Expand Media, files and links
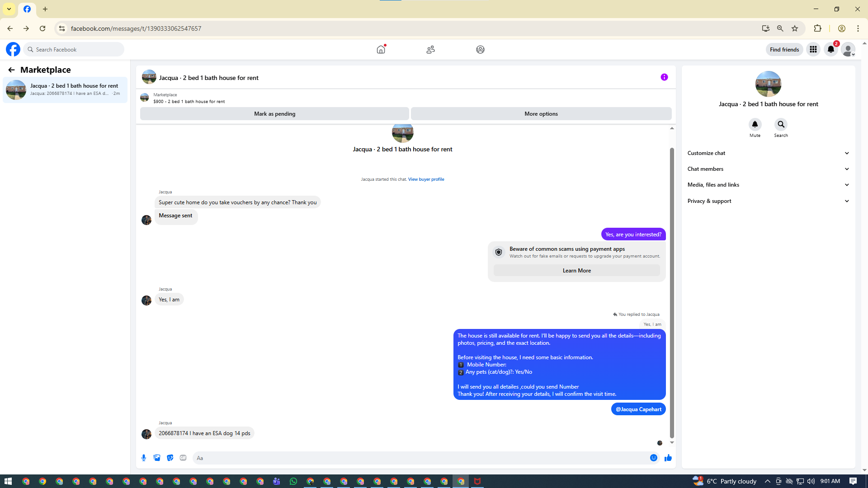This screenshot has width=868, height=488. pyautogui.click(x=768, y=185)
